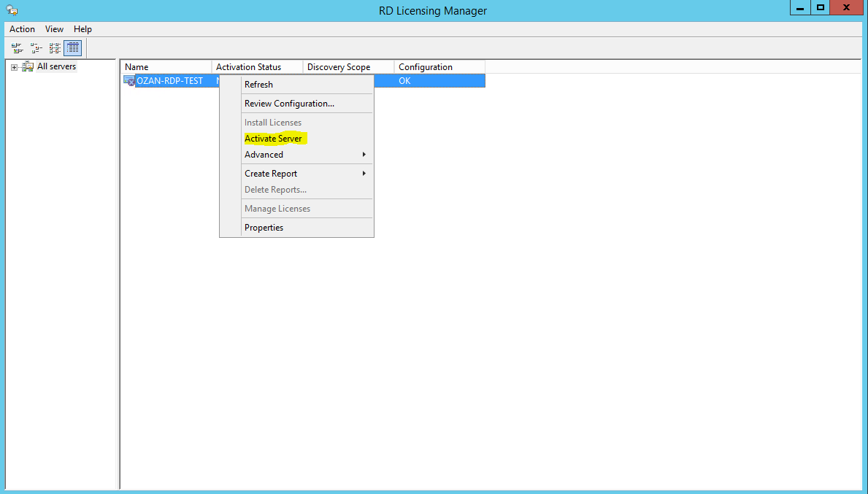Open the Help menu
The height and width of the screenshot is (494, 868).
82,29
